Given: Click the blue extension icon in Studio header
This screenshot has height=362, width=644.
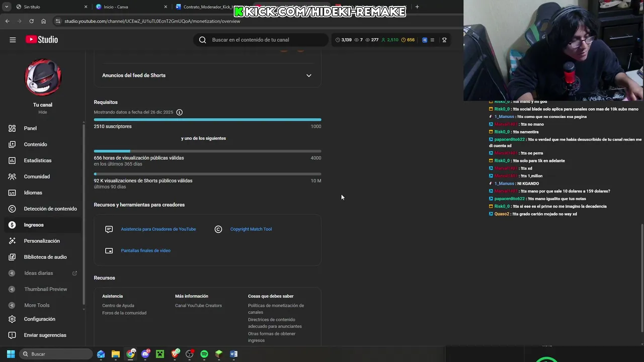Looking at the screenshot, I should pos(425,40).
